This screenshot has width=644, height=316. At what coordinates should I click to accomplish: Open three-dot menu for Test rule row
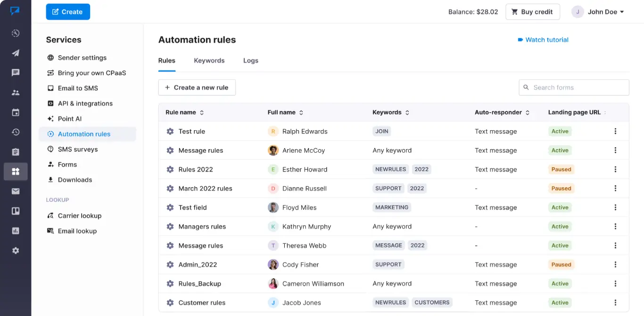pos(615,132)
